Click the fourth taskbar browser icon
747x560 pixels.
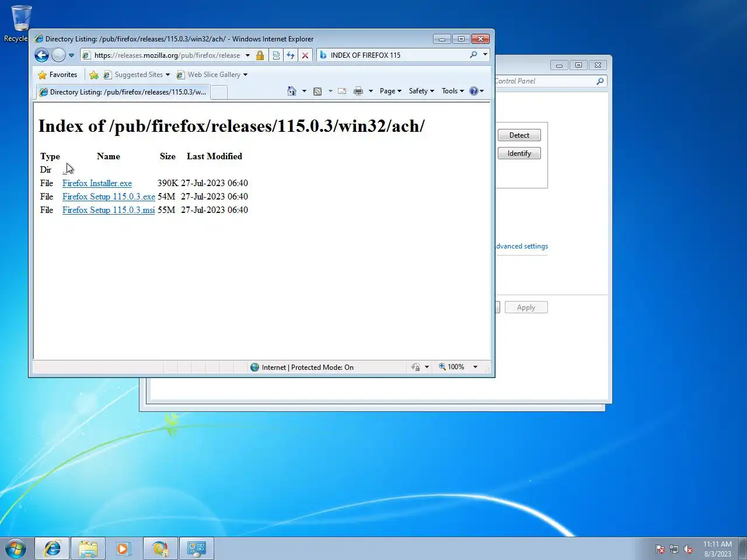pos(160,549)
